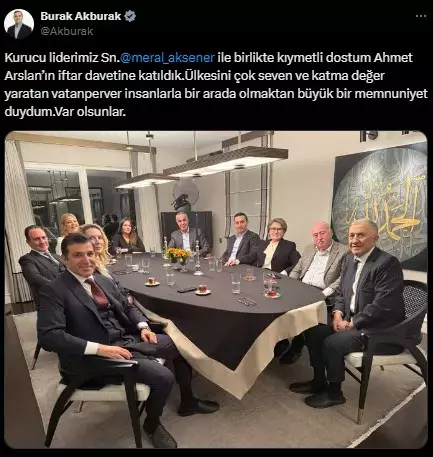Click the orange flower centerpiece on table

[x=178, y=255]
